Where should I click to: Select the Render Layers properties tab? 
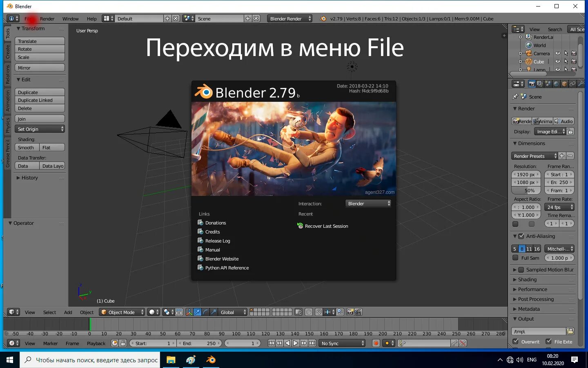pyautogui.click(x=540, y=84)
